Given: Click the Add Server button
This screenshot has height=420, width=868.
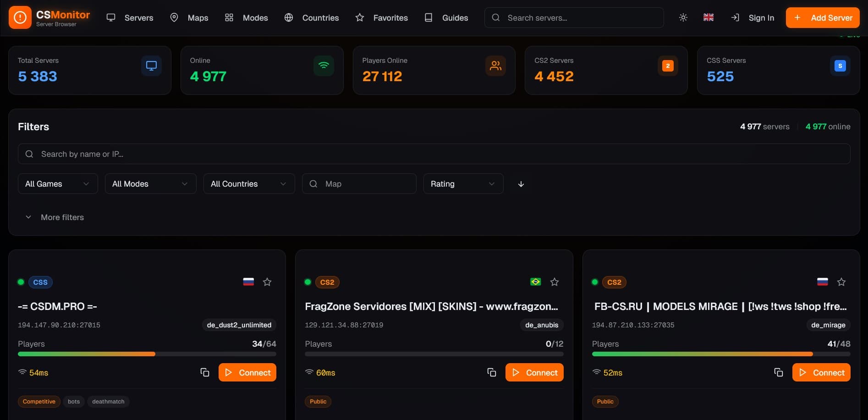Looking at the screenshot, I should click(x=823, y=17).
